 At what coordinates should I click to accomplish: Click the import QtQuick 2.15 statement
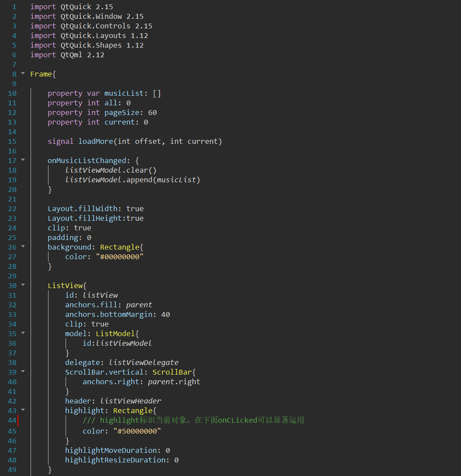71,7
